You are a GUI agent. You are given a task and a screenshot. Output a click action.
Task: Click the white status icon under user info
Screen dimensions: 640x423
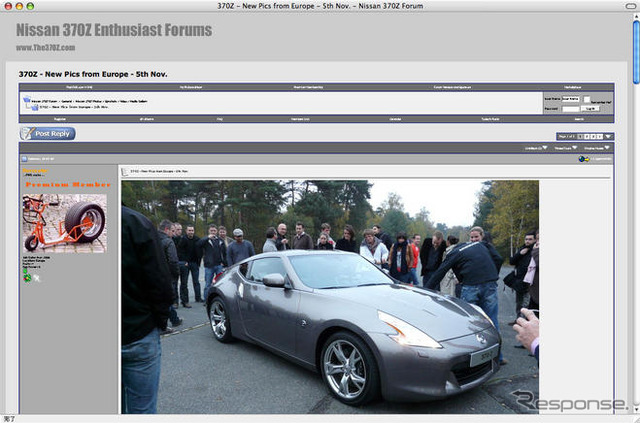(x=37, y=278)
